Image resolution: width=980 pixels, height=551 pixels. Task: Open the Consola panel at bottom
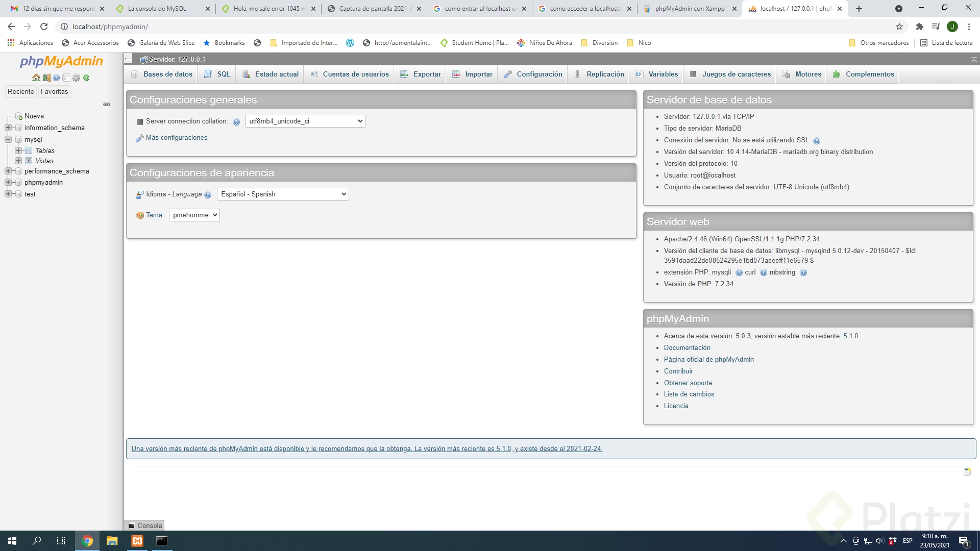144,525
